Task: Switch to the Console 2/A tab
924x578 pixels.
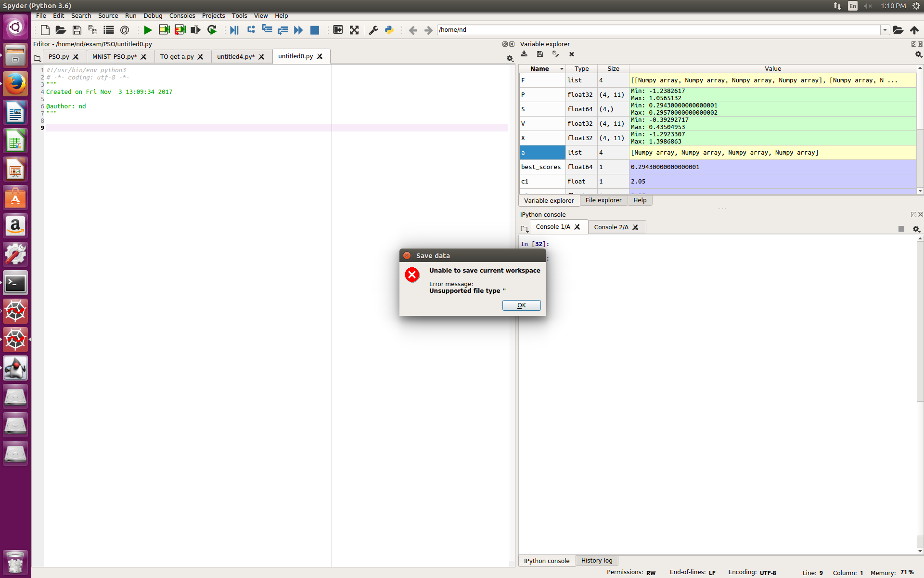Action: tap(611, 227)
